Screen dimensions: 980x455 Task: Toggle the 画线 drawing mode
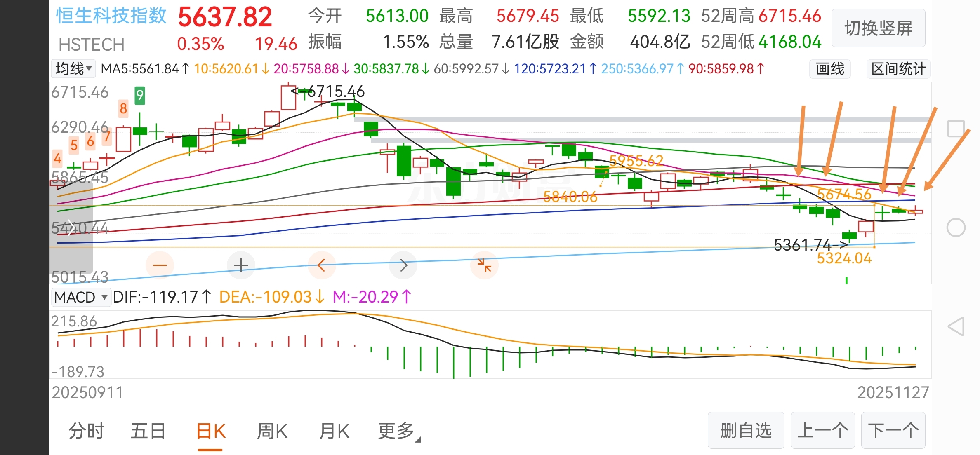(x=830, y=68)
